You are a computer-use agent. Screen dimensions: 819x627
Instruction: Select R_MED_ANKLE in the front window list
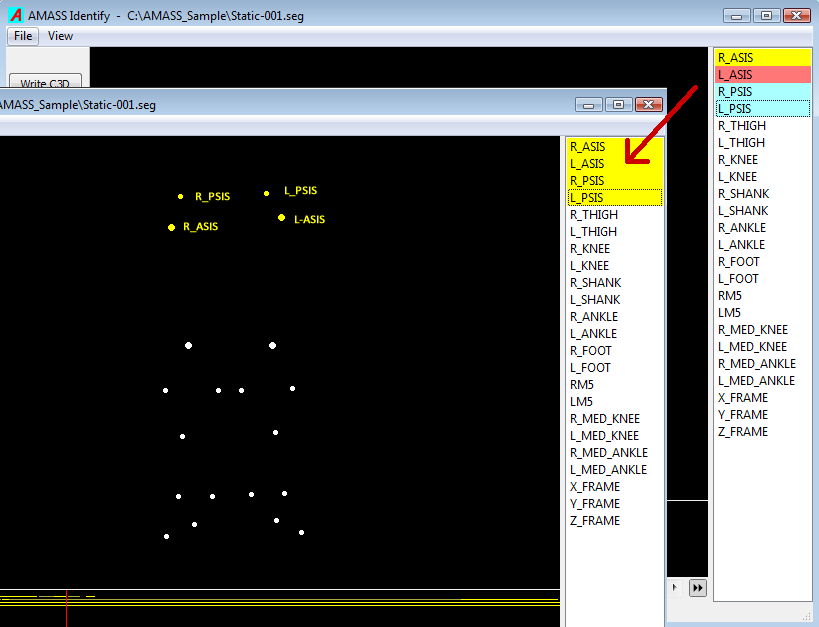[x=615, y=452]
